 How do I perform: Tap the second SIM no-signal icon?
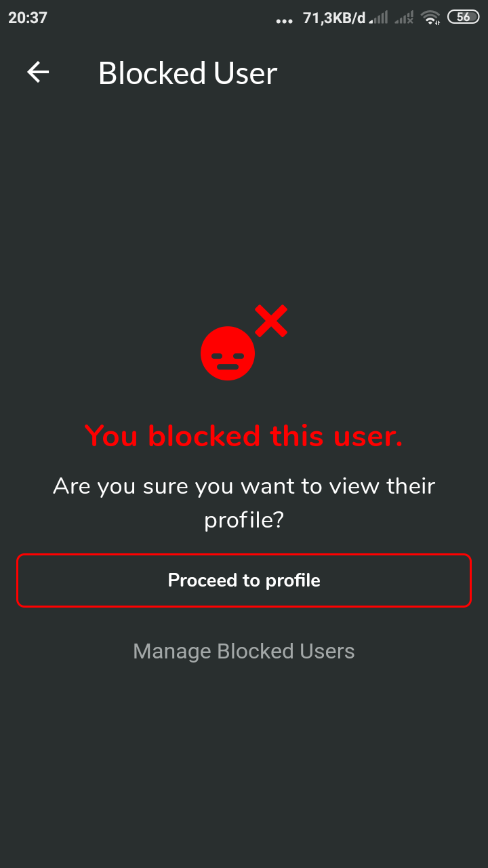pyautogui.click(x=404, y=18)
